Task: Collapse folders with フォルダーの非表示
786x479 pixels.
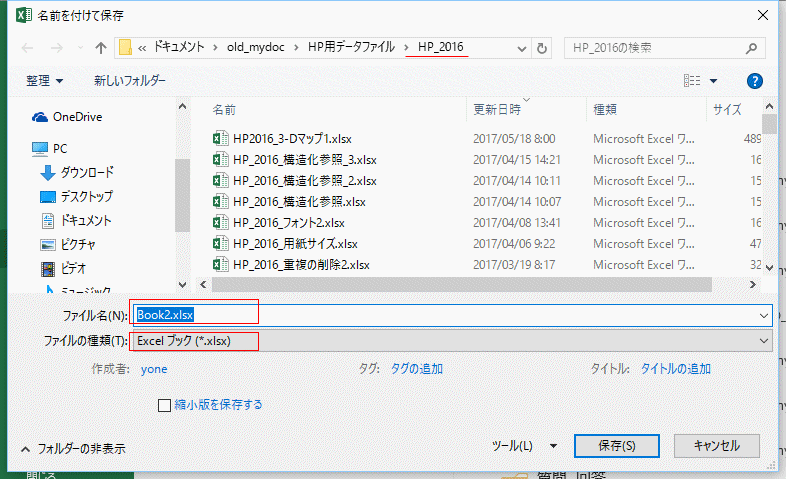Action: tap(73, 449)
